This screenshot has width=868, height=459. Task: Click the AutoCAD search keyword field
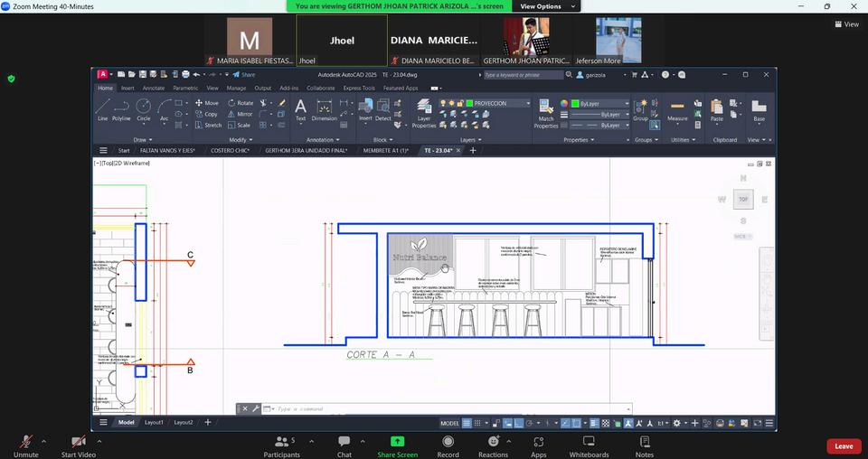(522, 75)
